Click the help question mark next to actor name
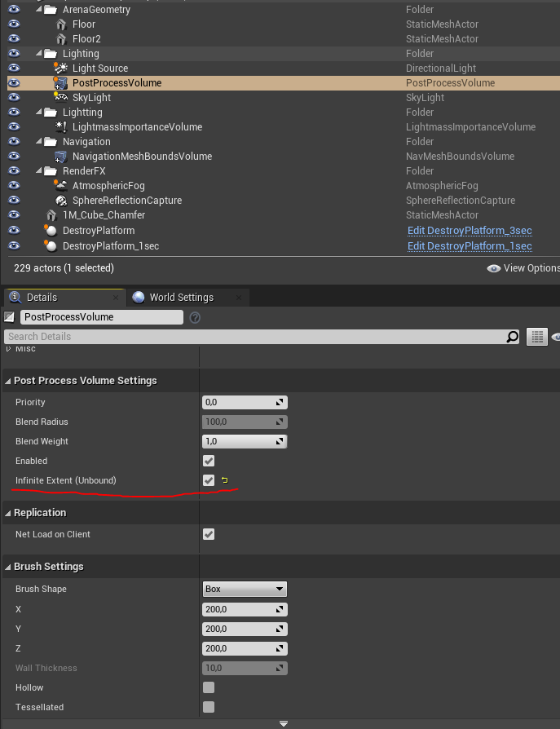Screen dimensions: 560x729 (195, 317)
